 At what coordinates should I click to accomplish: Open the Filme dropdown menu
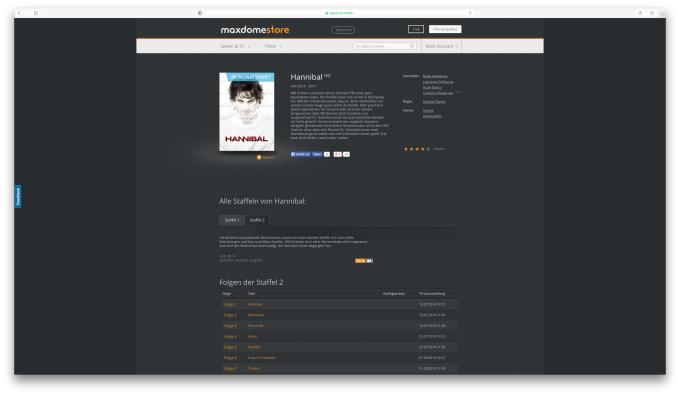point(273,46)
